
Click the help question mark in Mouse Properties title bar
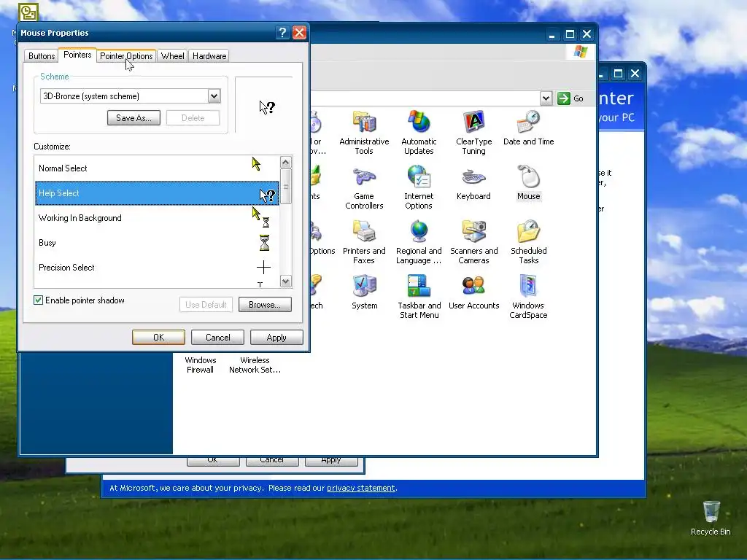click(x=282, y=32)
